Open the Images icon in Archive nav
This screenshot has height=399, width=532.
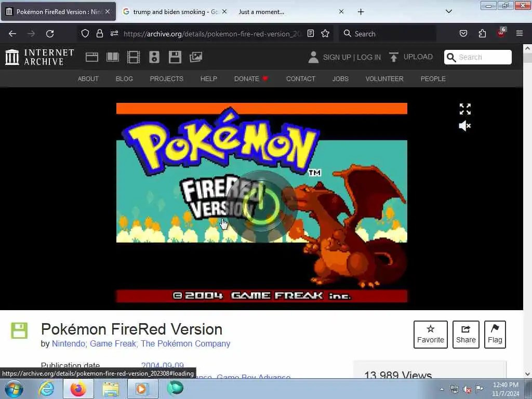point(196,57)
